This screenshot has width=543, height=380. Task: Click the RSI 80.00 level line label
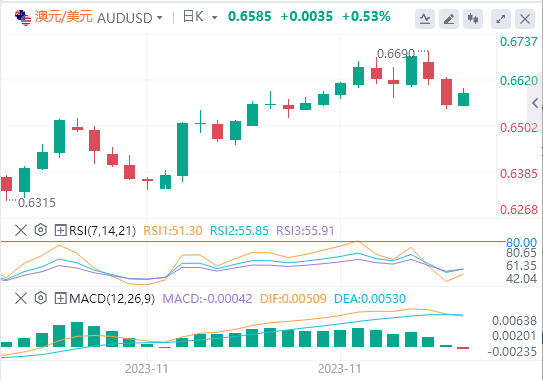click(522, 242)
